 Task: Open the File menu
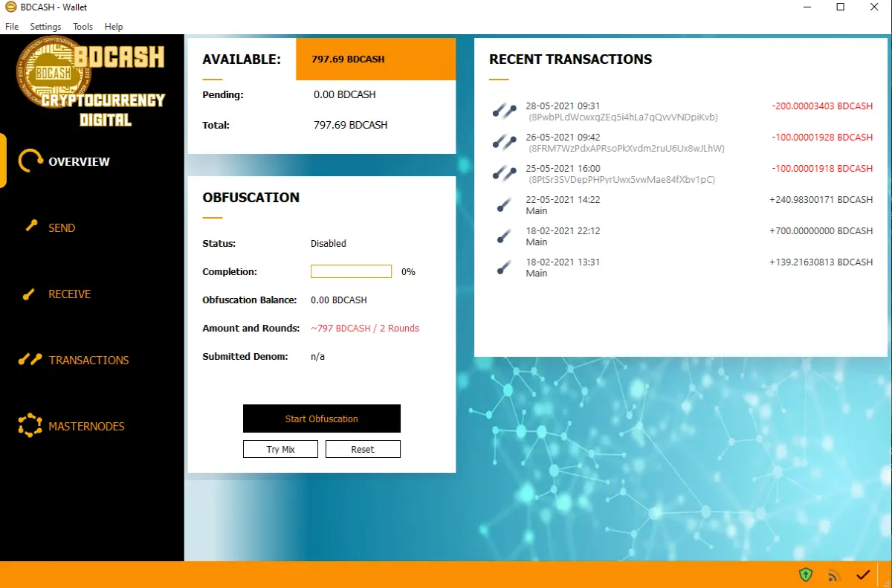(x=12, y=27)
